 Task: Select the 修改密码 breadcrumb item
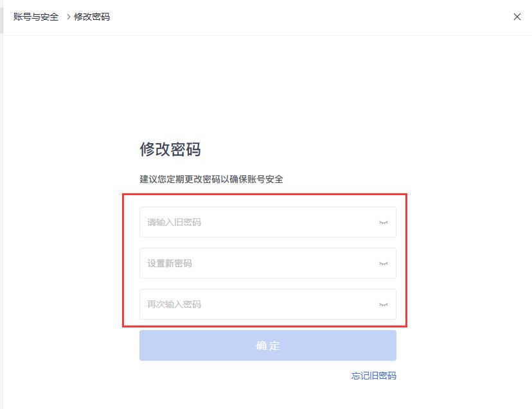[92, 17]
